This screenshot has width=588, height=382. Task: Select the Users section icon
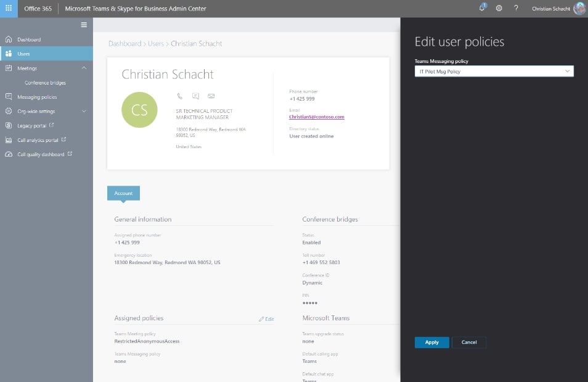[8, 53]
